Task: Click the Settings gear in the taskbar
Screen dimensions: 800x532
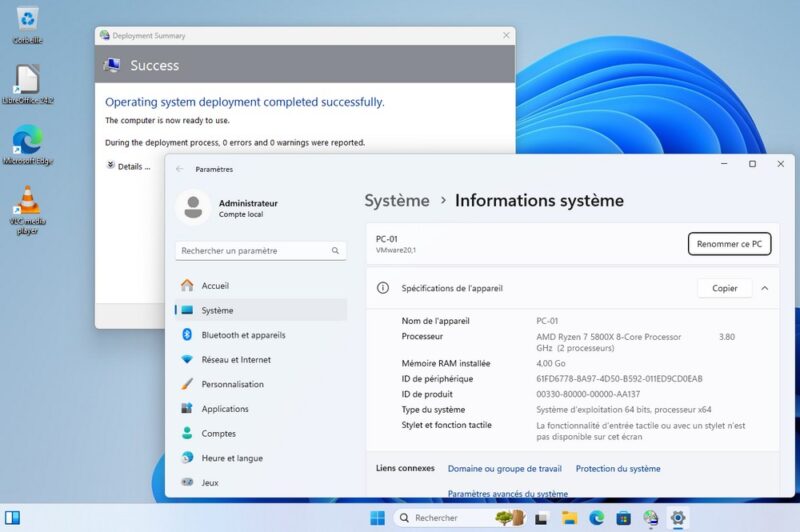Action: pyautogui.click(x=678, y=518)
